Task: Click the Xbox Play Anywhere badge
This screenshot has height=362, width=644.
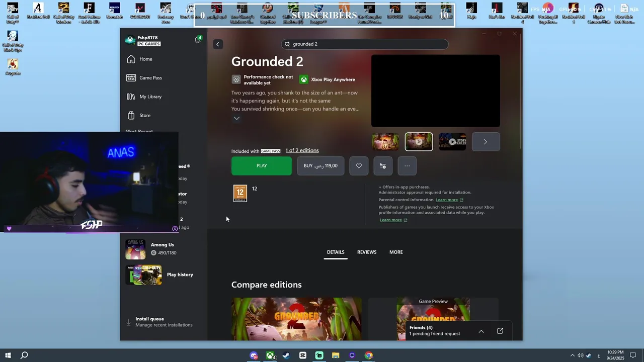Action: tap(327, 79)
